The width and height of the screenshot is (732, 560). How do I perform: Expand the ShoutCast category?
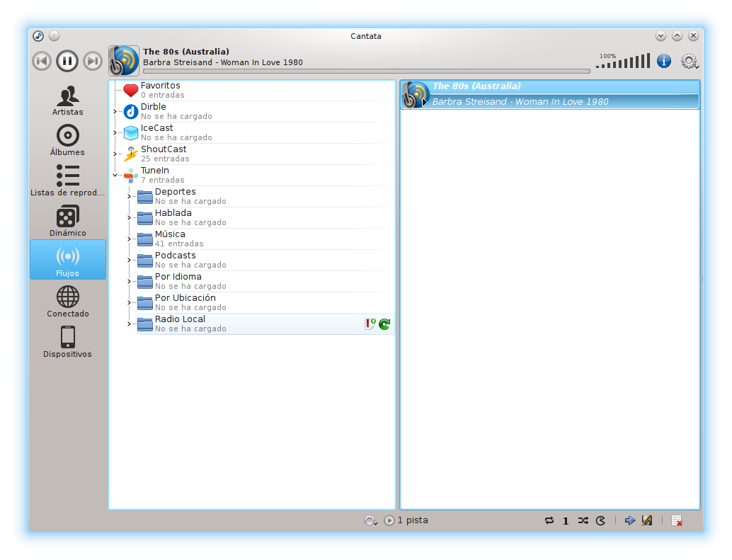[x=115, y=154]
